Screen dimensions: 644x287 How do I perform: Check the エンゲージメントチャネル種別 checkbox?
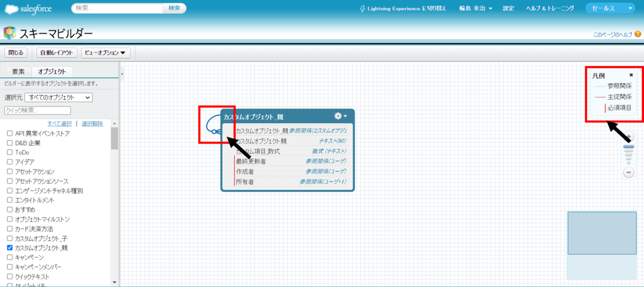coord(10,190)
